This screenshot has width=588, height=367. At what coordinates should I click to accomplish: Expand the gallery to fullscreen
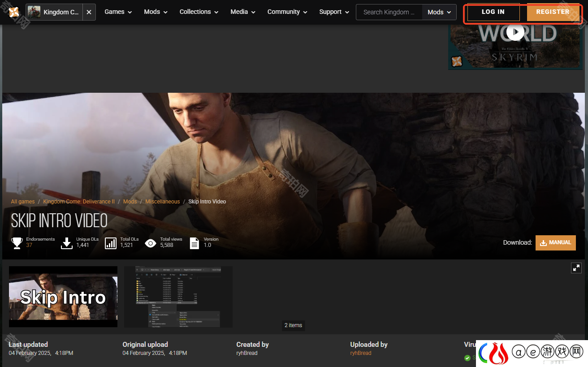coord(576,268)
